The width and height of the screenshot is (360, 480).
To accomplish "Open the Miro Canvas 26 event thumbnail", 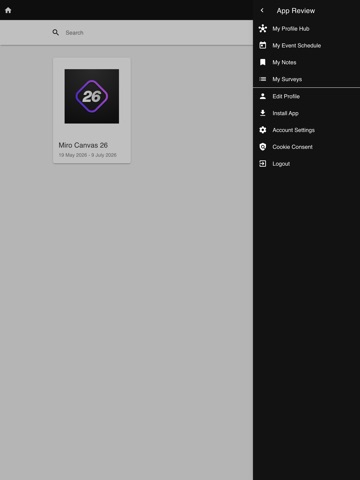I will point(92,96).
